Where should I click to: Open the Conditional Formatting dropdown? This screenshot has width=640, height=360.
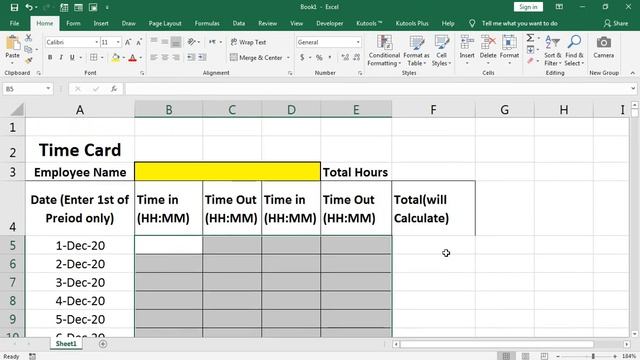[384, 51]
